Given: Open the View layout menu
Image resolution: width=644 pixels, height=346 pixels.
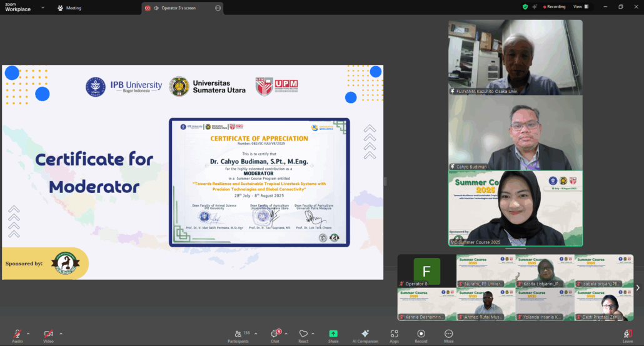Looking at the screenshot, I should pos(580,7).
